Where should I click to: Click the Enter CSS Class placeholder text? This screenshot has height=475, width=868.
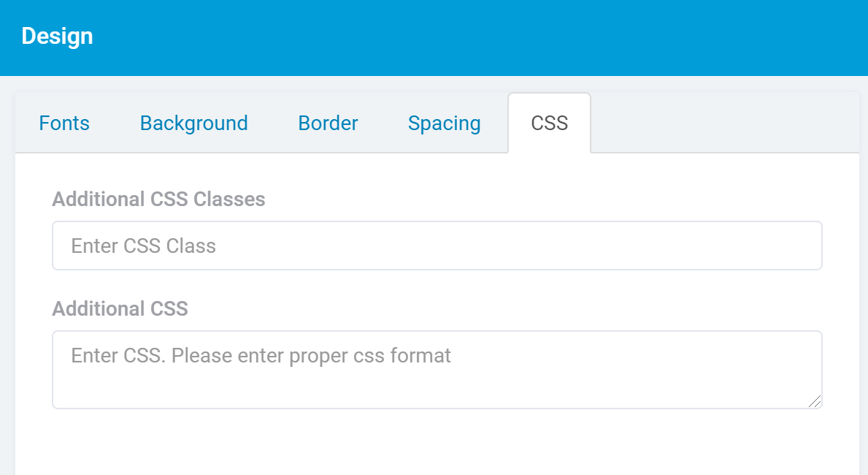click(142, 246)
